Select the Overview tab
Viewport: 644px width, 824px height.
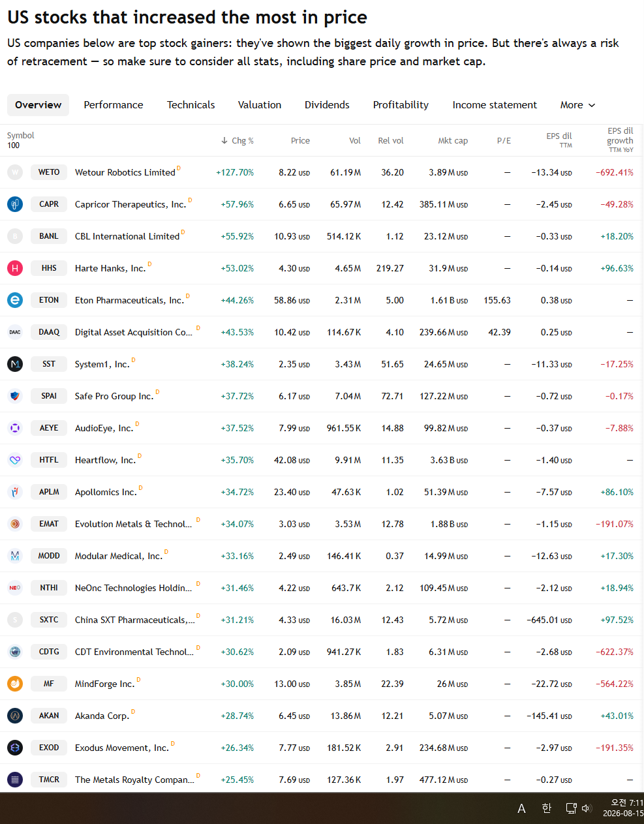(38, 105)
